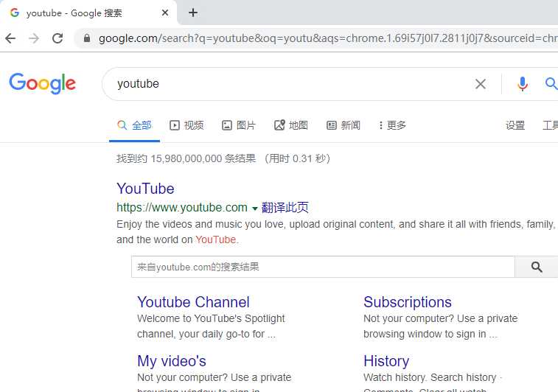
Task: Start voice search with microphone icon
Action: [523, 84]
